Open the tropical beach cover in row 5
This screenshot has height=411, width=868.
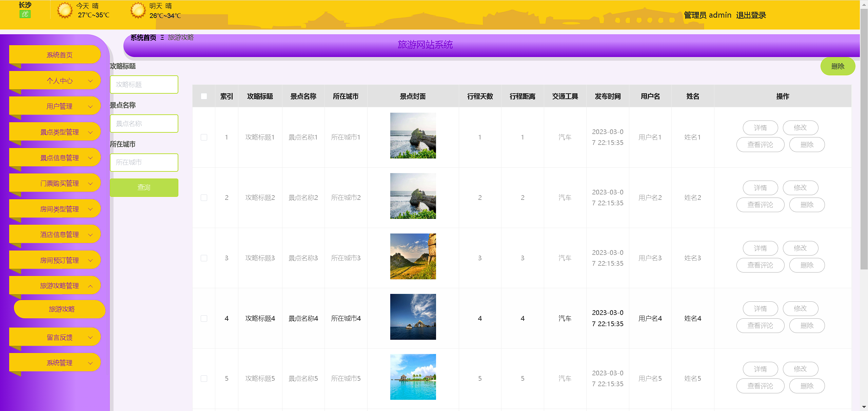[413, 377]
